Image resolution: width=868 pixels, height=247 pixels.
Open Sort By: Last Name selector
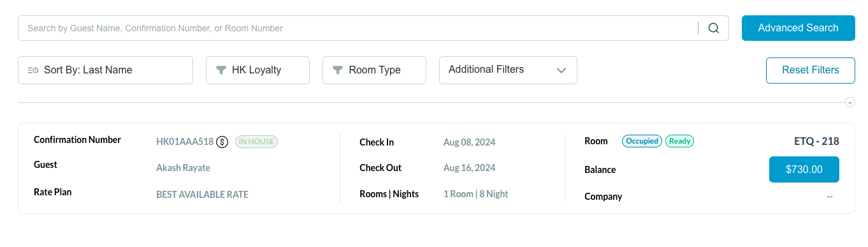[105, 70]
